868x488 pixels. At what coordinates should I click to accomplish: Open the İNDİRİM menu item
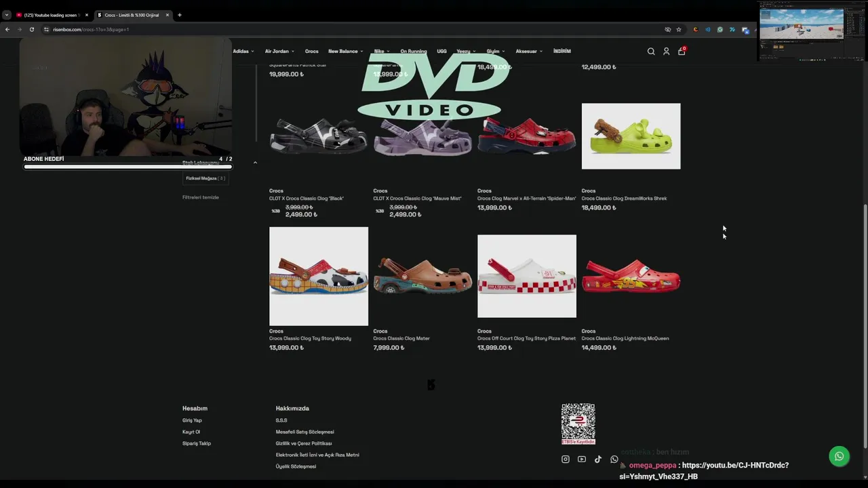pyautogui.click(x=562, y=52)
